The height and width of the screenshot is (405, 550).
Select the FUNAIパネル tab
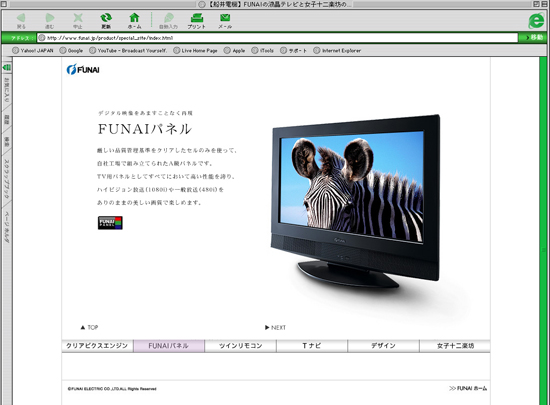(169, 346)
